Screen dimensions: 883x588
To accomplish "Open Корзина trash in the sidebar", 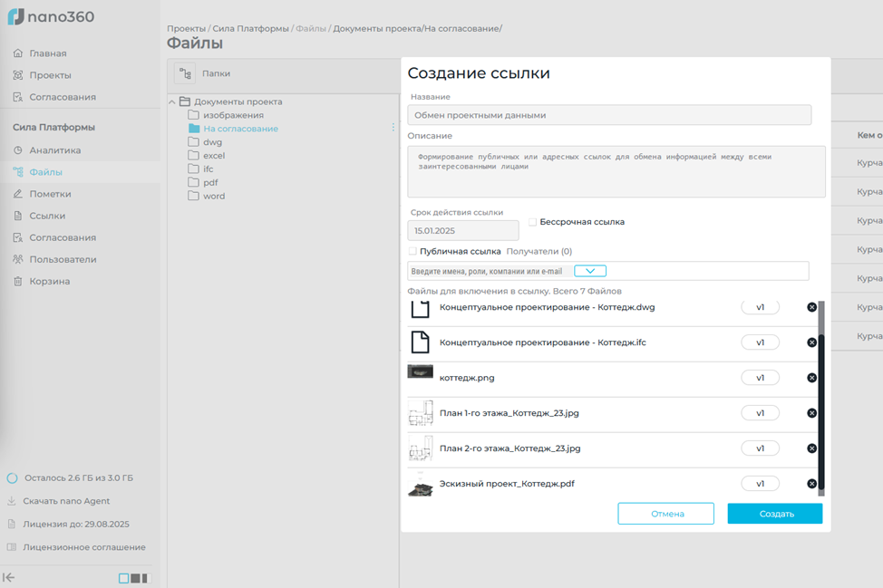I will pos(49,281).
